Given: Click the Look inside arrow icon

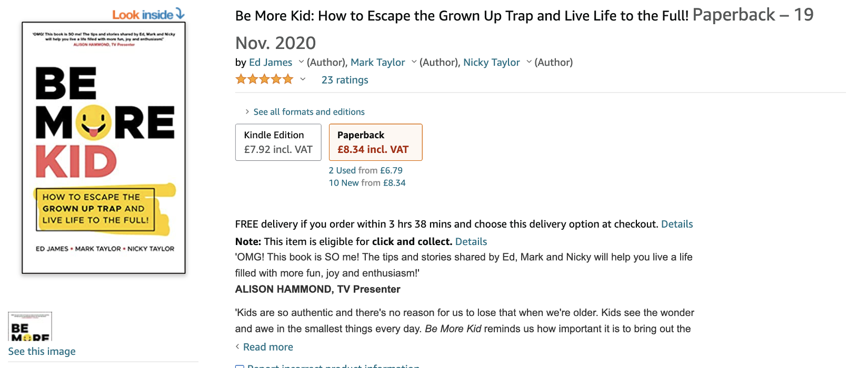Looking at the screenshot, I should 179,13.
